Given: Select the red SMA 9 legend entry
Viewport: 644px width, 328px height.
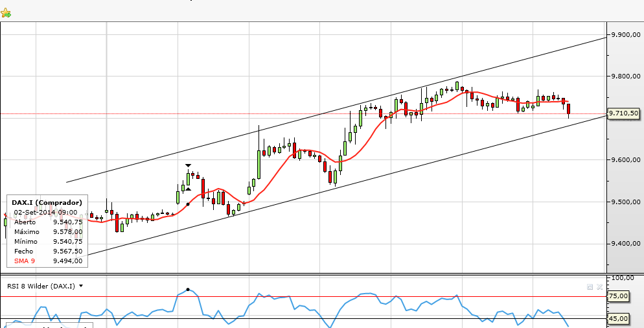Looking at the screenshot, I should point(26,261).
